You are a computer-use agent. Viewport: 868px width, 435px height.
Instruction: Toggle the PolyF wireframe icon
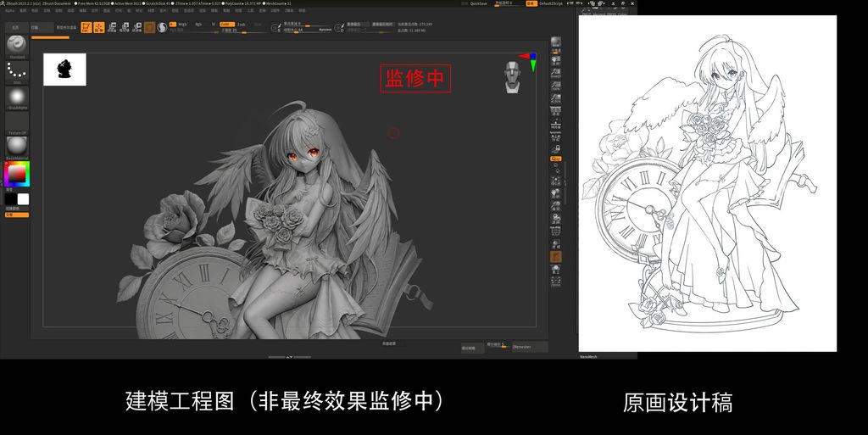(x=555, y=231)
